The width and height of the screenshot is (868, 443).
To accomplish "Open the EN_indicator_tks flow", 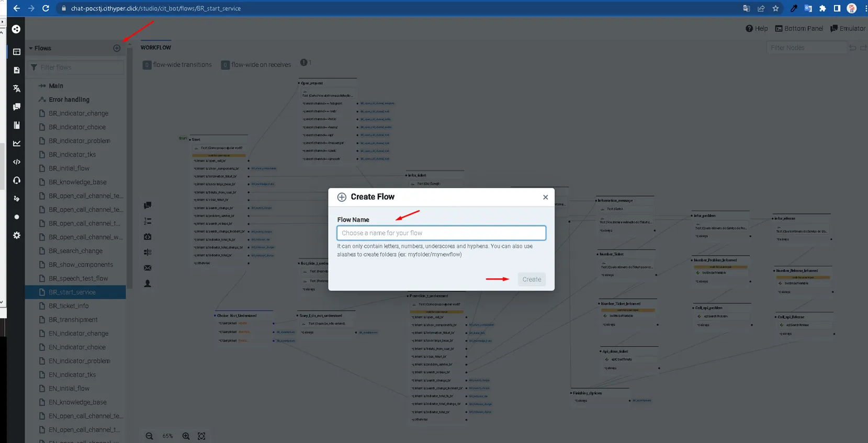I will point(72,374).
